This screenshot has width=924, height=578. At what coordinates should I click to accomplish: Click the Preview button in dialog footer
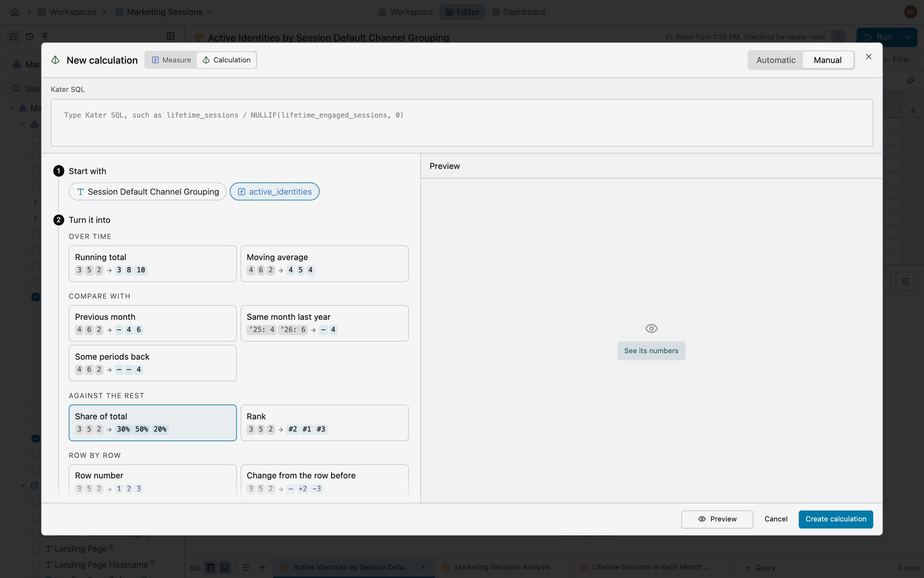point(717,519)
